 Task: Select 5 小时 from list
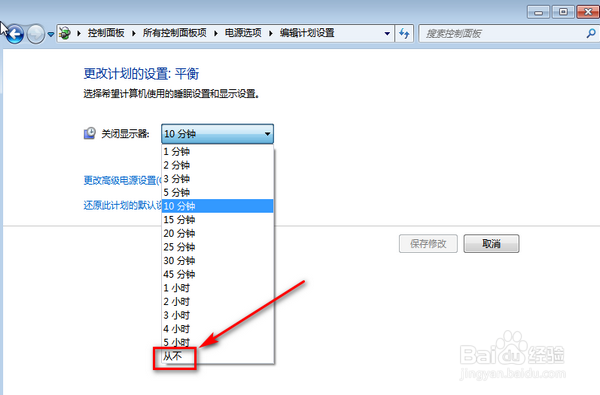click(217, 342)
